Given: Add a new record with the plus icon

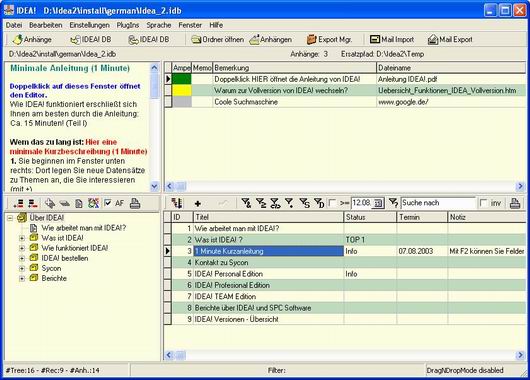Looking at the screenshot, I should [198, 203].
